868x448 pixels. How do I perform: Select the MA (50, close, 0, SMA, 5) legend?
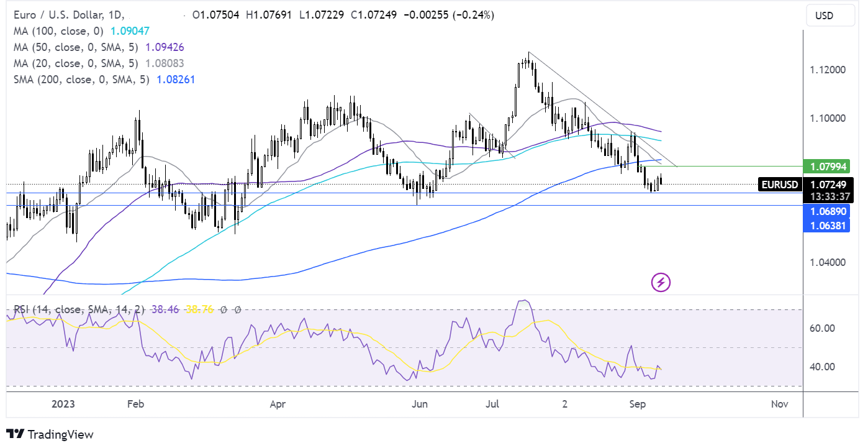76,47
